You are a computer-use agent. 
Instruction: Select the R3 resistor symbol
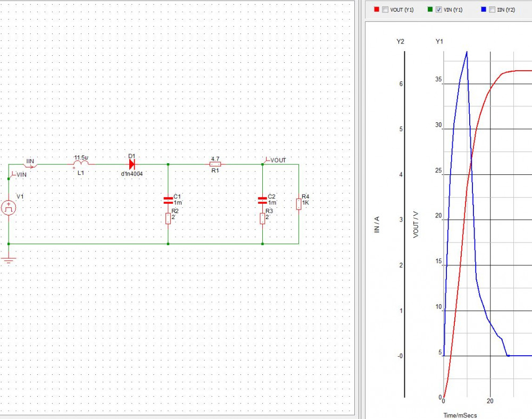(262, 219)
